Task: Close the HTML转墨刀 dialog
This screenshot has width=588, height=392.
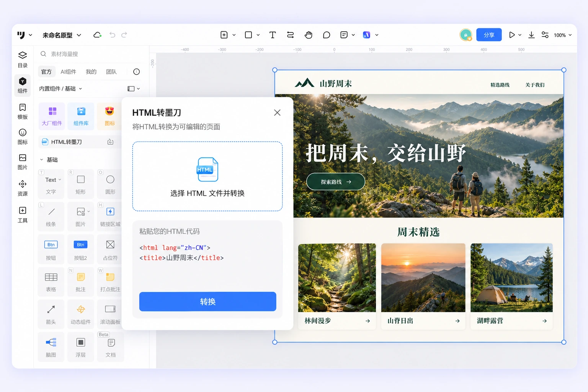Action: [277, 113]
